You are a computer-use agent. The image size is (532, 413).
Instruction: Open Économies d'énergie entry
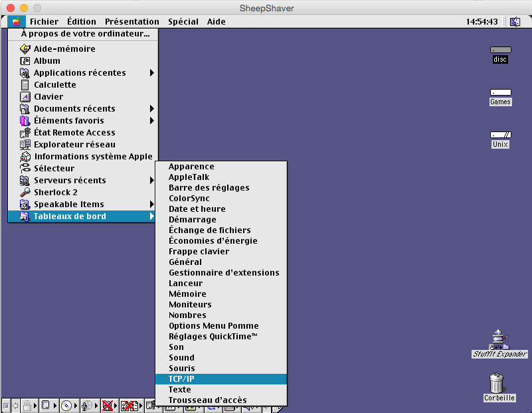point(221,241)
